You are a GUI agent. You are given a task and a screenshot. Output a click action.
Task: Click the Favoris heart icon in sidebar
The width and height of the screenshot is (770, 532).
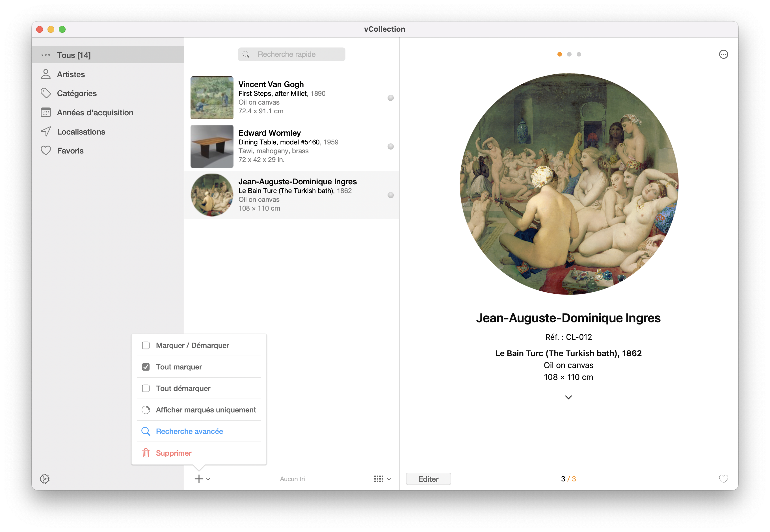click(x=46, y=151)
